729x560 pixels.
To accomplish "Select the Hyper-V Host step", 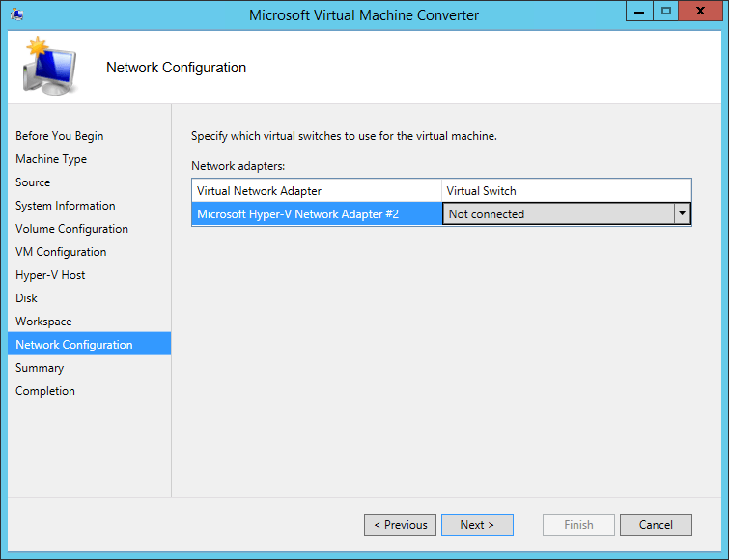I will click(50, 275).
